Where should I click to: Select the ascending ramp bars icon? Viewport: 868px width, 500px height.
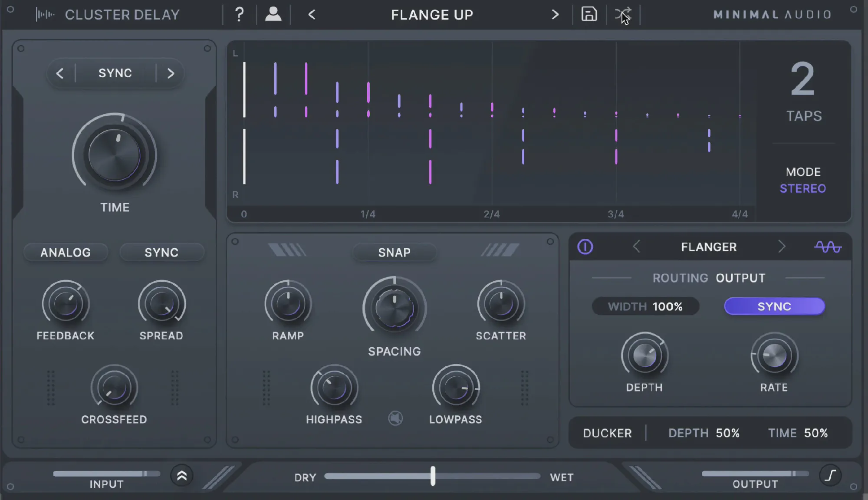[500, 250]
